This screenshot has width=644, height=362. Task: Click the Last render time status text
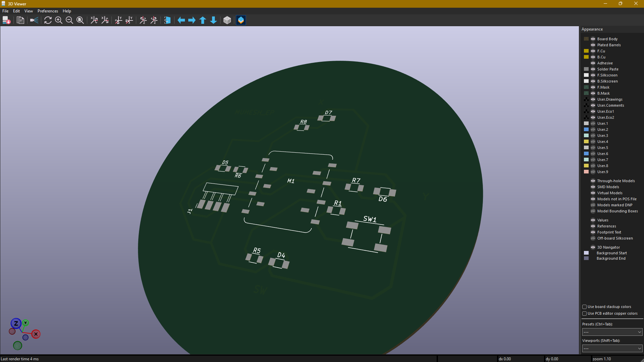tap(20, 359)
